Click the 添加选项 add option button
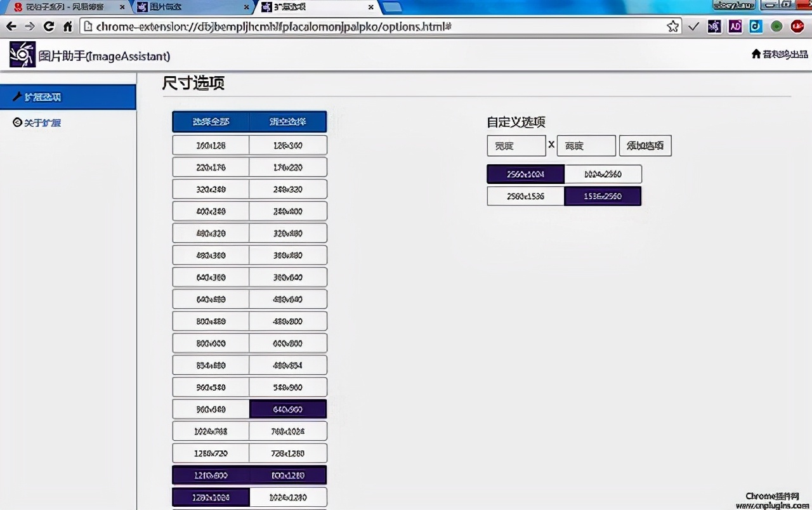812x510 pixels. click(645, 145)
